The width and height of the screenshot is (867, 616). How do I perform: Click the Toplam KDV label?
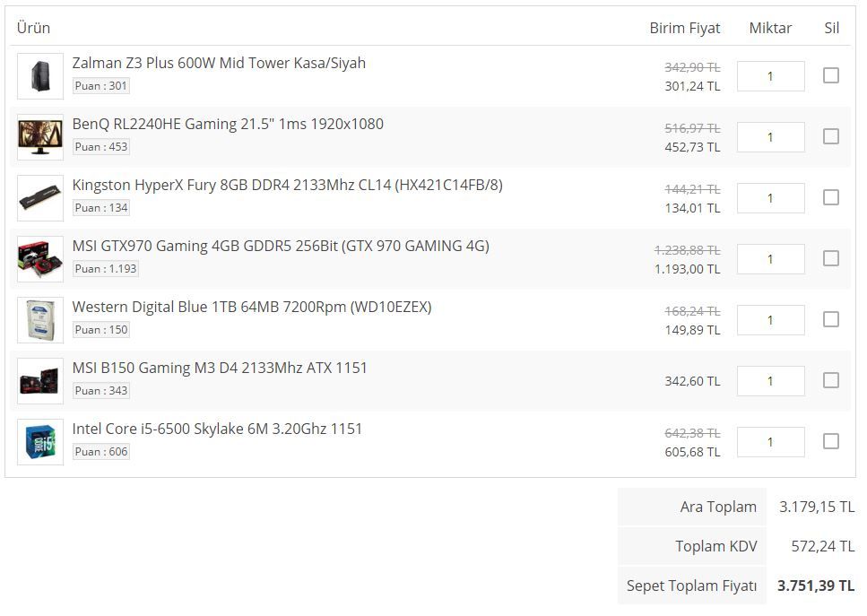click(716, 546)
